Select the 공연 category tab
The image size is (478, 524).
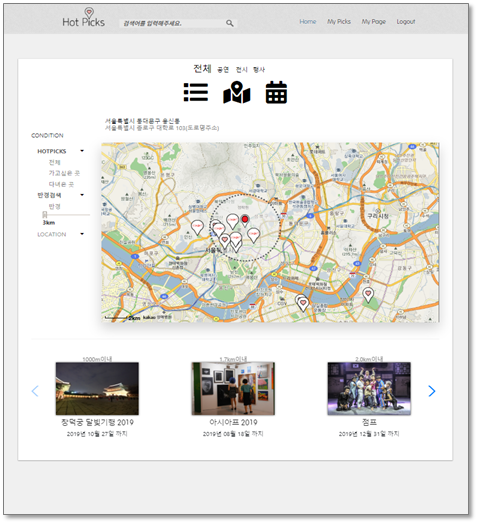pyautogui.click(x=223, y=70)
